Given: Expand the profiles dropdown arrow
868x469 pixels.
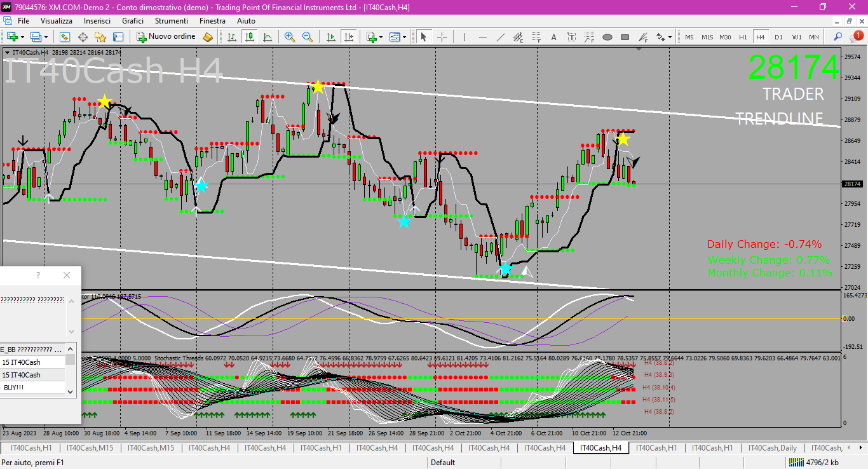Looking at the screenshot, I should pyautogui.click(x=45, y=37).
